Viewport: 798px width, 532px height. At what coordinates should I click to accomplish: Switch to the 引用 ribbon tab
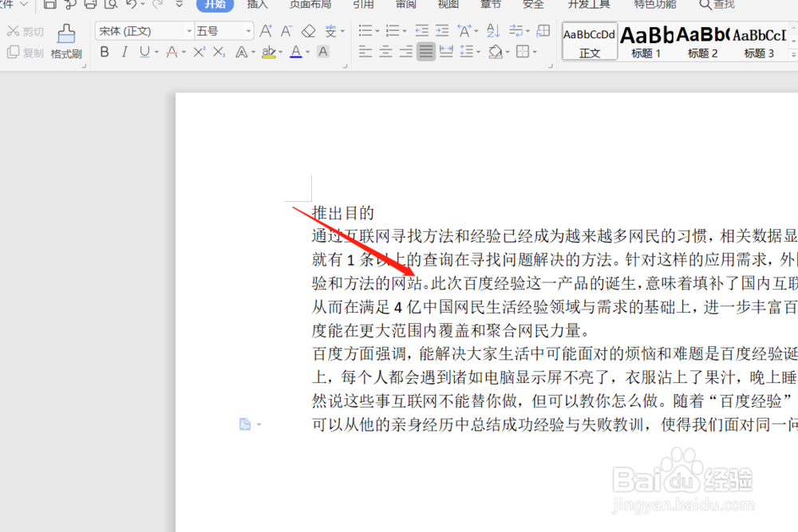pos(363,4)
